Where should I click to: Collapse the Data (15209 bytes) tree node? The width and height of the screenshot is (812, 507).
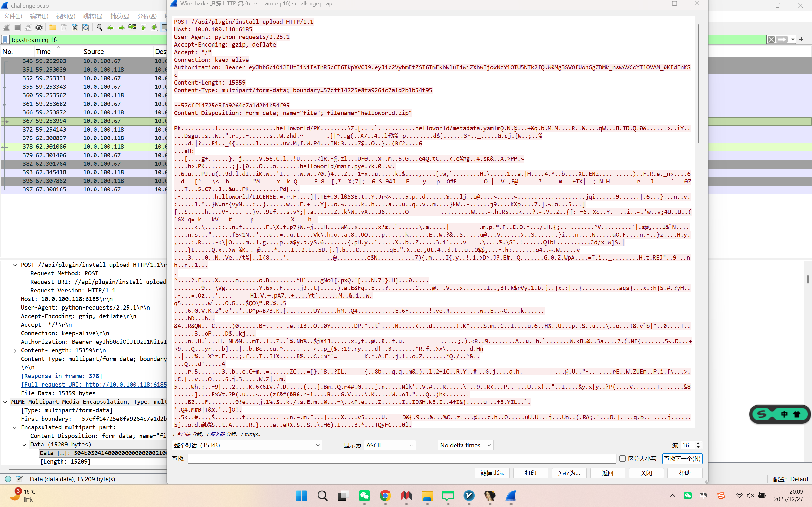point(24,445)
